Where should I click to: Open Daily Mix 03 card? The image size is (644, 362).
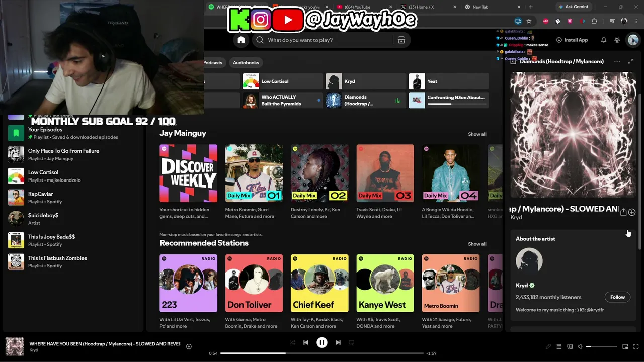pos(385,182)
